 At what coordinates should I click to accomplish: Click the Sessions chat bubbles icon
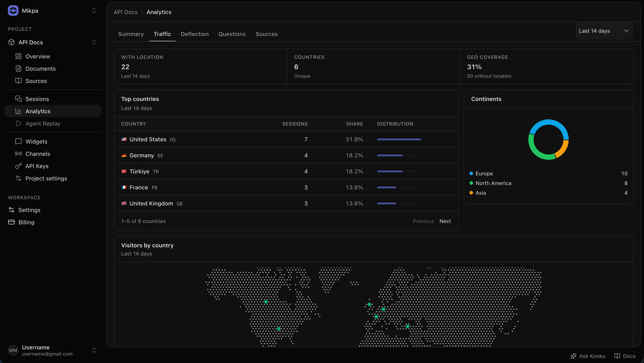pyautogui.click(x=18, y=99)
